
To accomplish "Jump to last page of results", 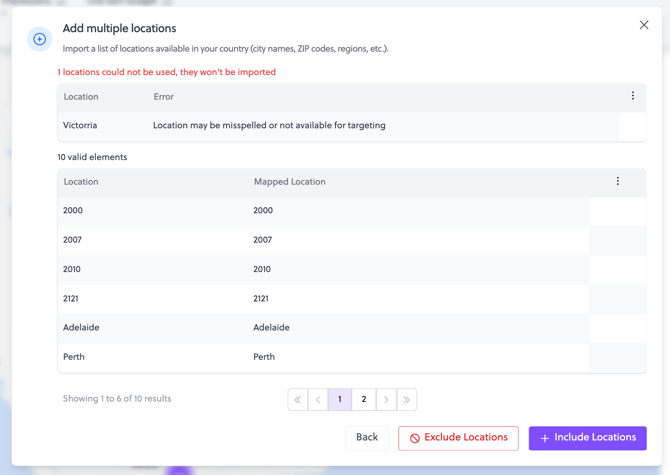I will click(407, 400).
